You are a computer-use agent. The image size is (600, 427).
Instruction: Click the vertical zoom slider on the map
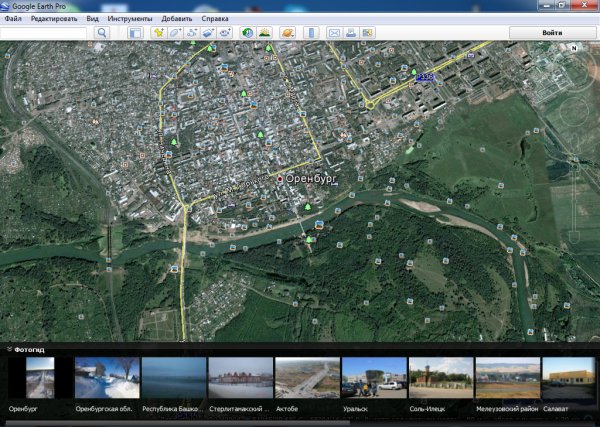pos(574,201)
